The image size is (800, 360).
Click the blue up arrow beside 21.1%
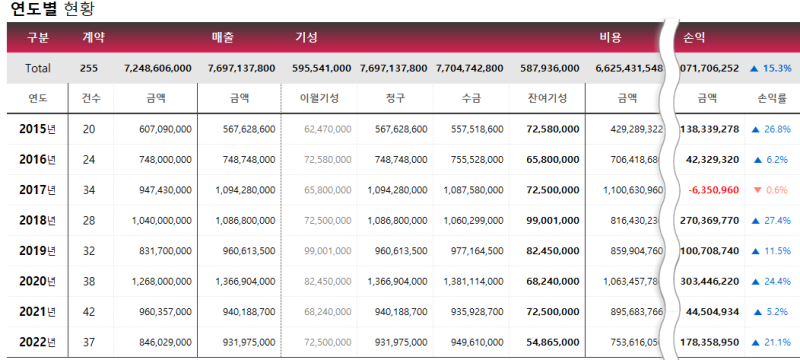coord(756,342)
